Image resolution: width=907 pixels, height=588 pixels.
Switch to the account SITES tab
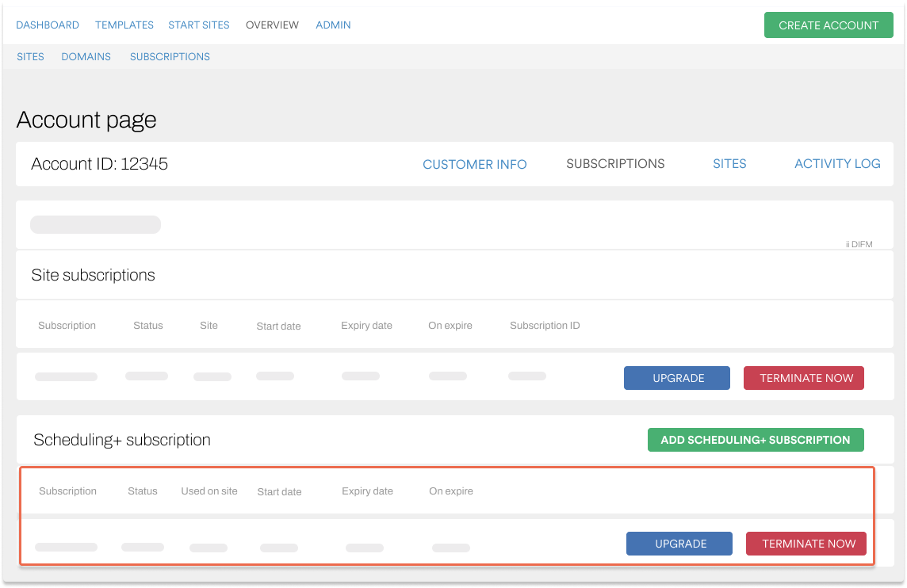coord(729,163)
